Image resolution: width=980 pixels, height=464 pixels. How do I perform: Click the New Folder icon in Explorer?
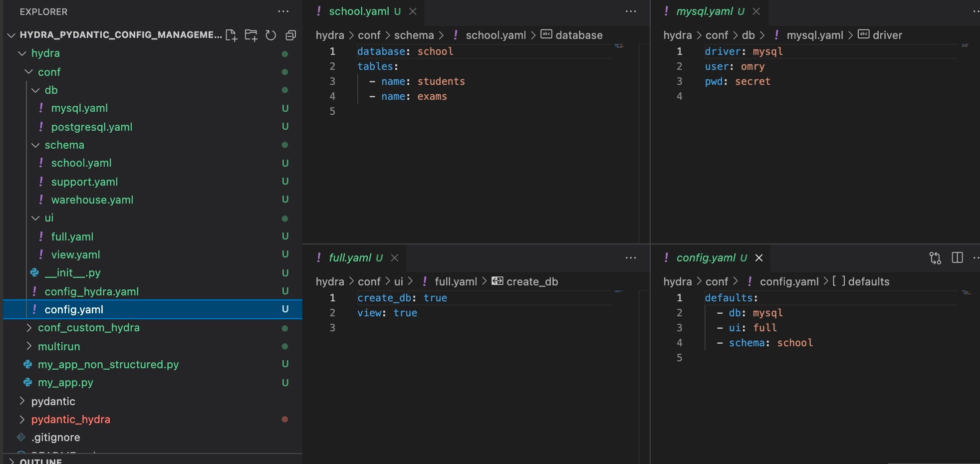[251, 35]
